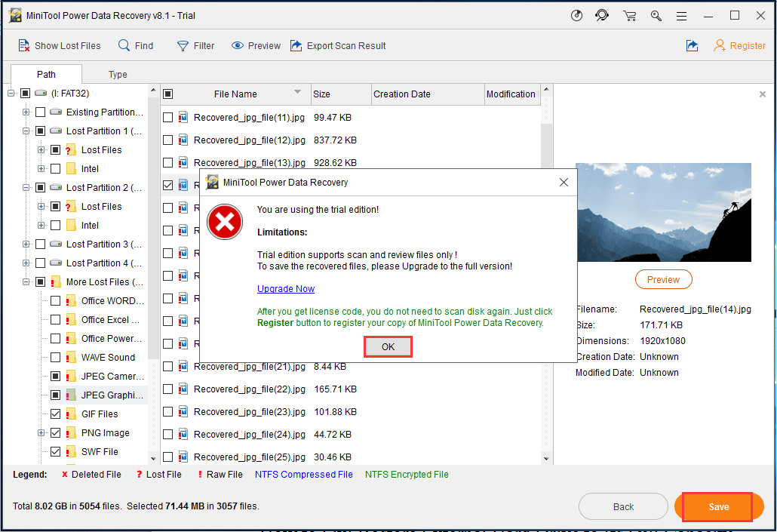Viewport: 777px width, 532px height.
Task: Switch to the Type tab
Action: tap(118, 74)
